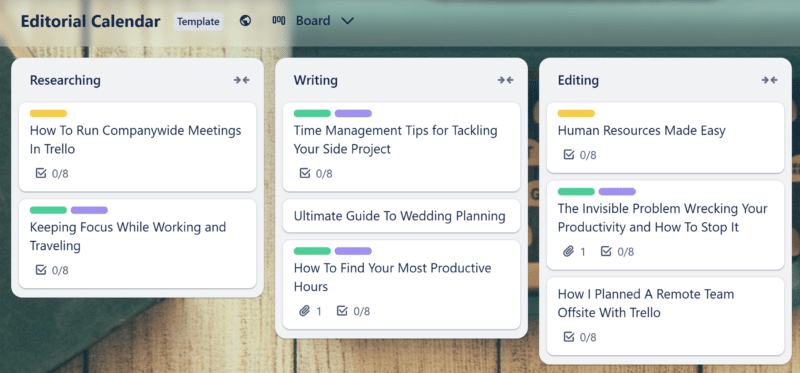Open Ultimate Guide To Wedding Planning card
800x373 pixels.
pos(402,216)
